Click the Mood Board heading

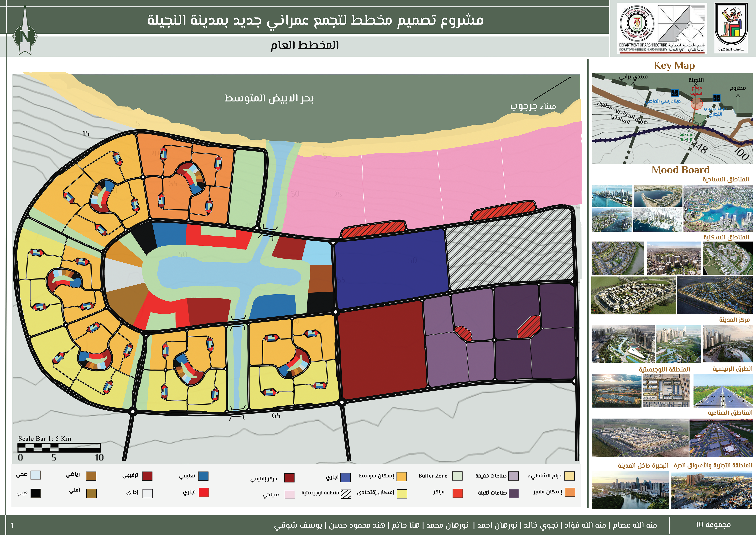(x=680, y=170)
